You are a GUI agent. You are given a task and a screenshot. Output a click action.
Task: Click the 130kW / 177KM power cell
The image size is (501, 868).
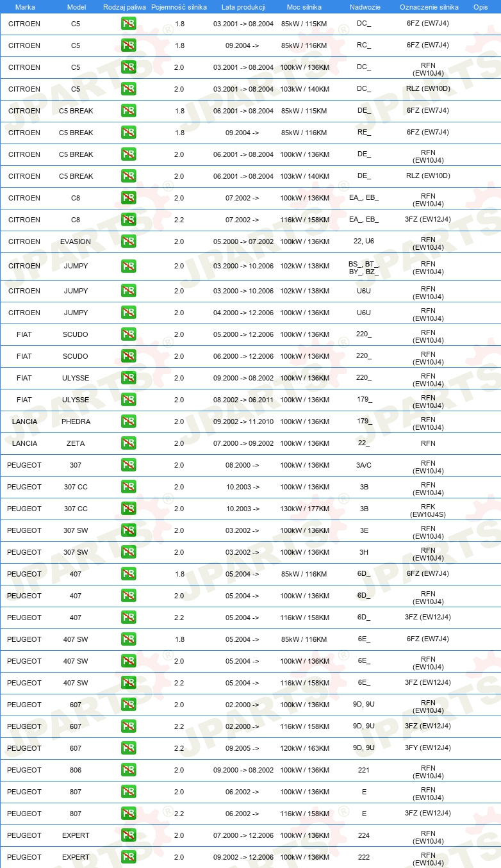pyautogui.click(x=305, y=509)
